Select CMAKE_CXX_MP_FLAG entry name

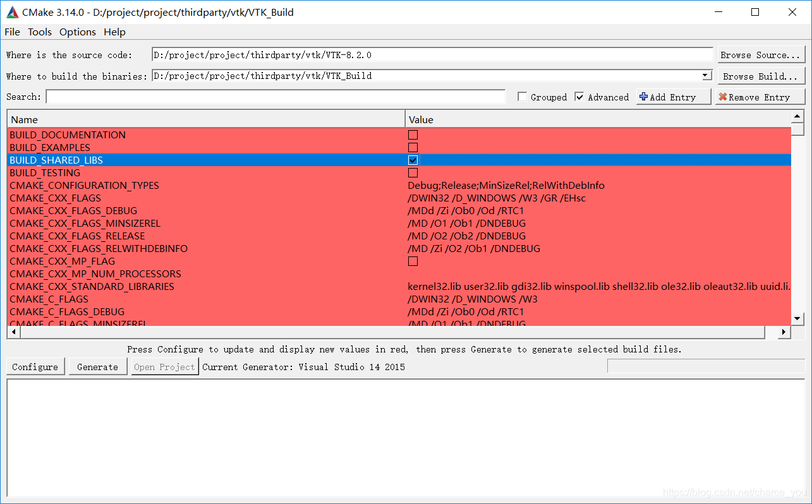[63, 261]
